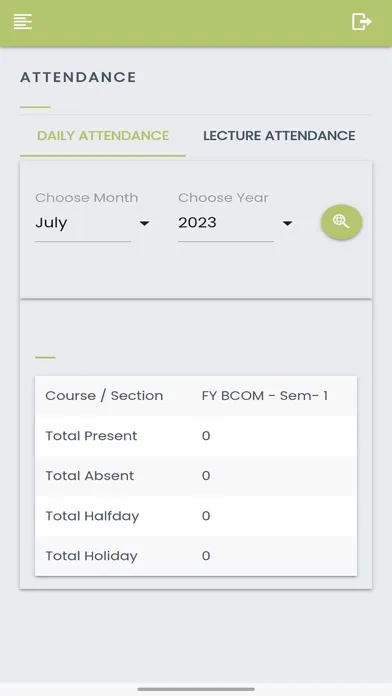Click the Course / Section row

196,396
